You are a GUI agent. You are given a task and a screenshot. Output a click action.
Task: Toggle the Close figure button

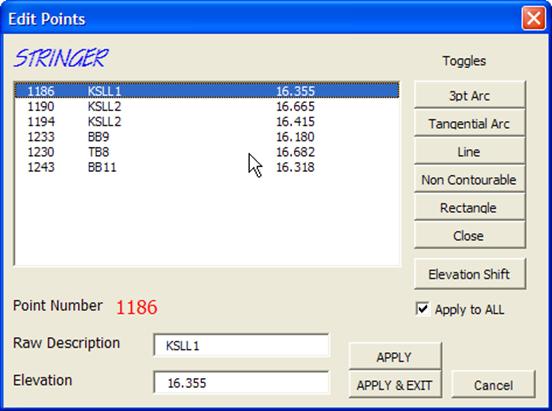pos(470,236)
